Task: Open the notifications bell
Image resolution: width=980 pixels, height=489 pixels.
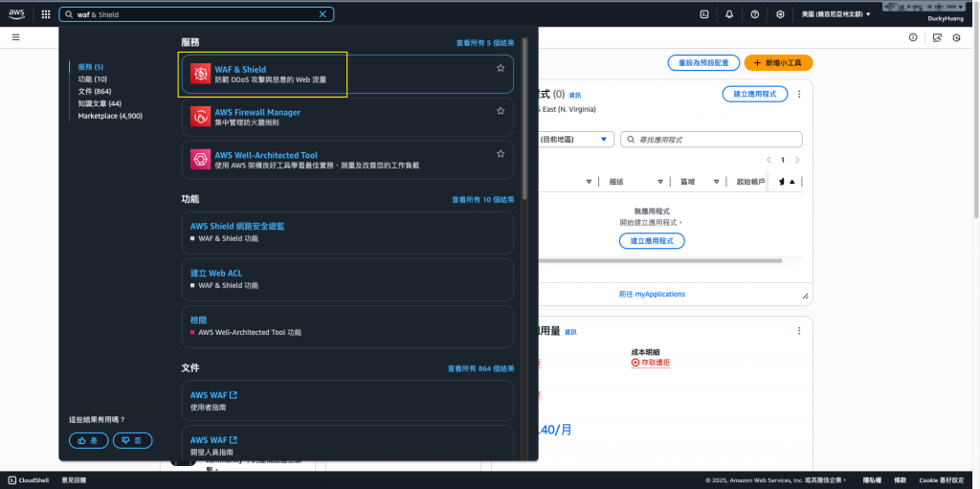Action: (729, 14)
